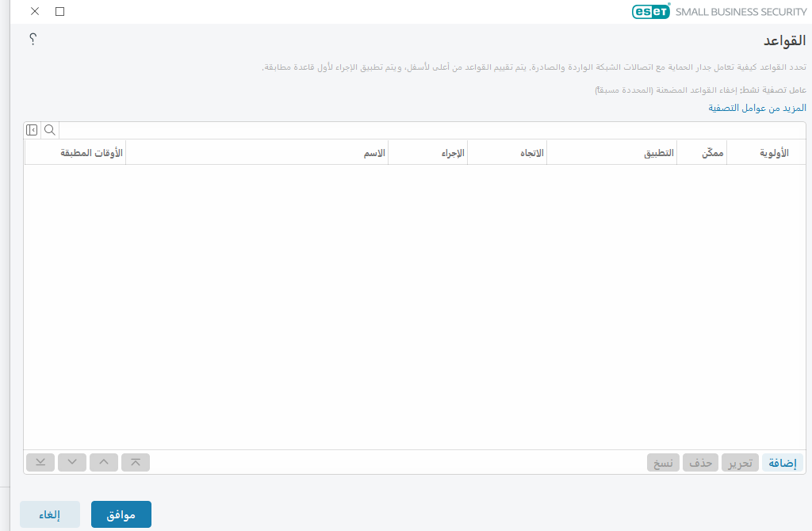This screenshot has height=531, width=812.
Task: Open help via the question mark icon
Action: [x=32, y=38]
